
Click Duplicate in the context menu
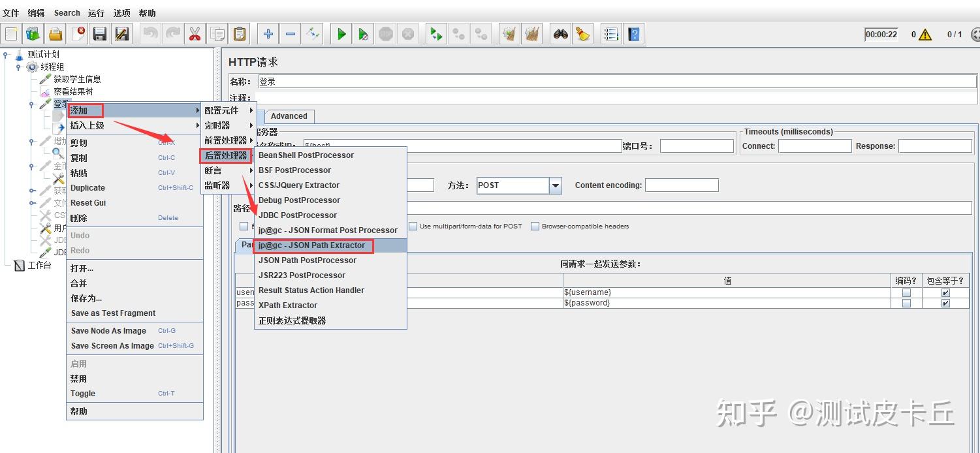(x=134, y=188)
